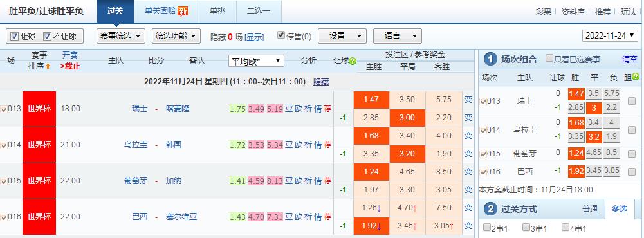Click 世界杯 red tag for match 013
Screen dimensions: 644x238
point(39,109)
